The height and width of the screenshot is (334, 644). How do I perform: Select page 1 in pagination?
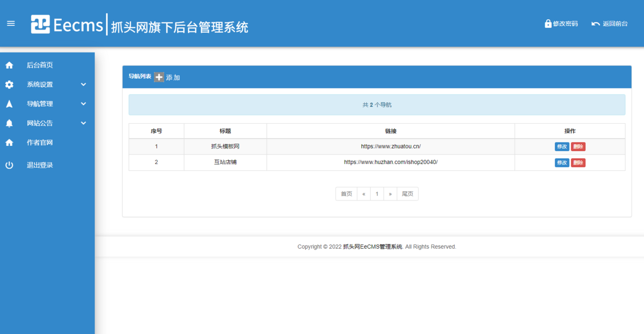click(377, 194)
